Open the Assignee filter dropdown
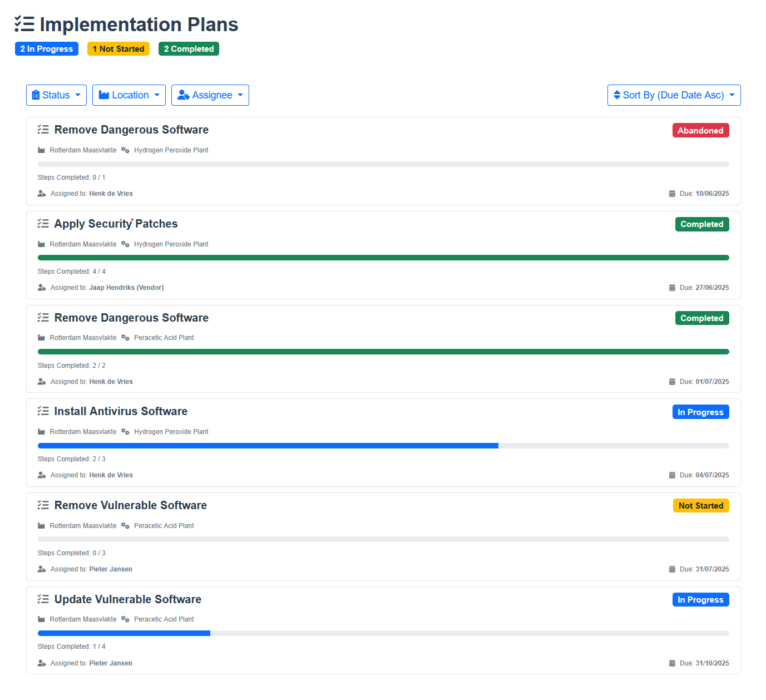Image resolution: width=766 pixels, height=700 pixels. click(x=210, y=95)
